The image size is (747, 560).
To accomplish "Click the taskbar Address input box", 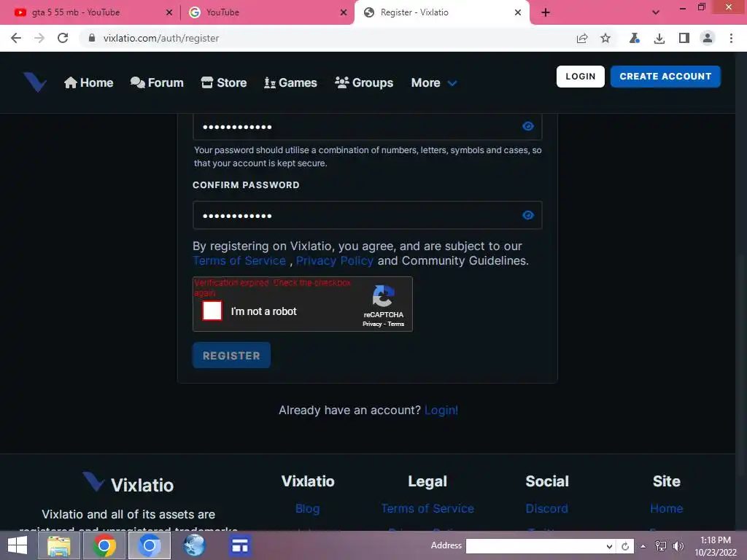I will (x=535, y=546).
